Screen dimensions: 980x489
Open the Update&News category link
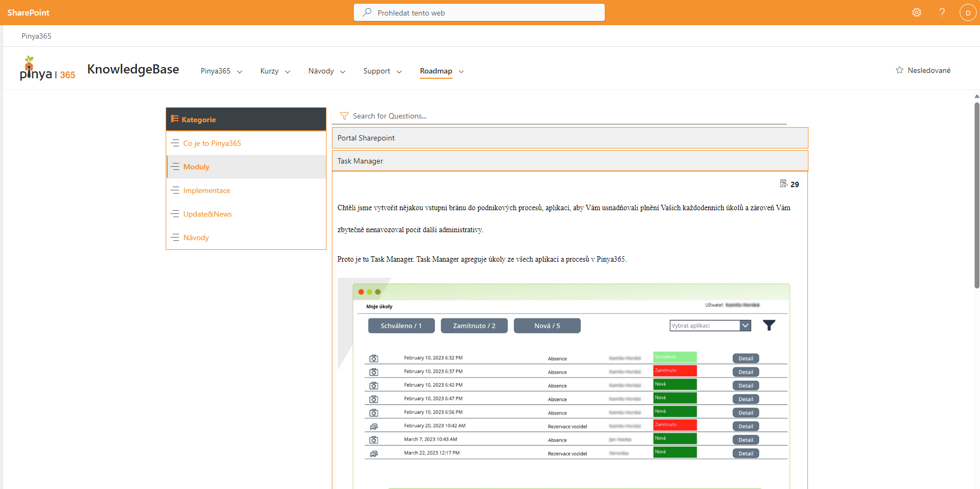pos(207,214)
